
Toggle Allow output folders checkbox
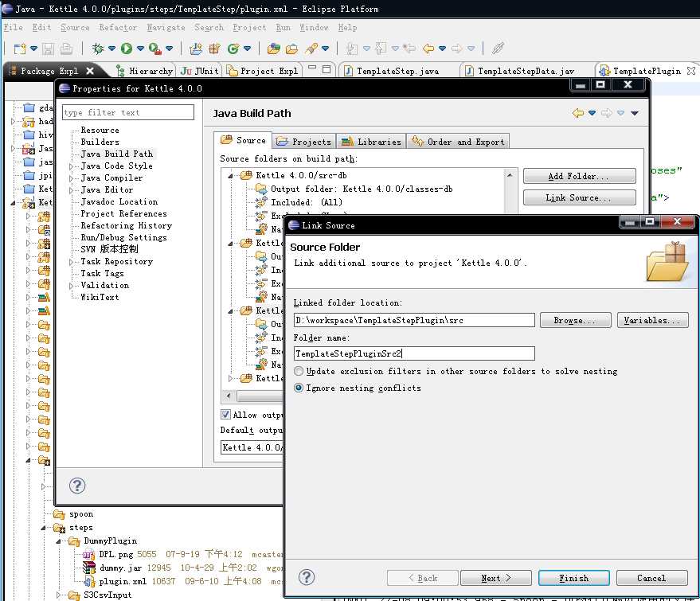[x=225, y=415]
